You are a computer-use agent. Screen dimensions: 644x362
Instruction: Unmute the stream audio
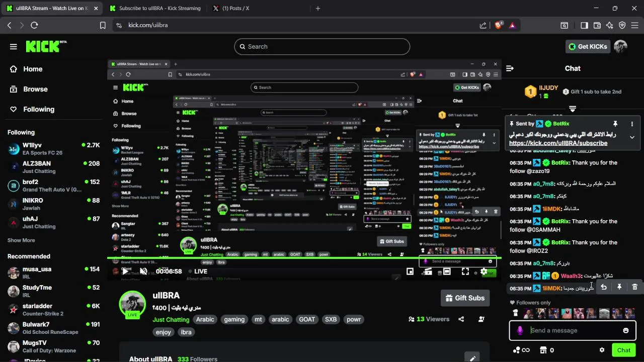tap(143, 271)
